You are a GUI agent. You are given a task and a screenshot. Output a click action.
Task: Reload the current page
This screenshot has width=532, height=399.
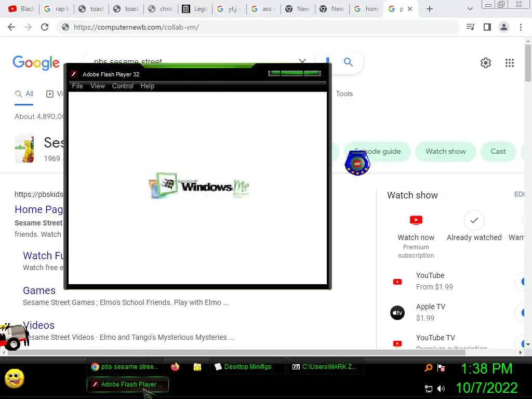[x=45, y=27]
